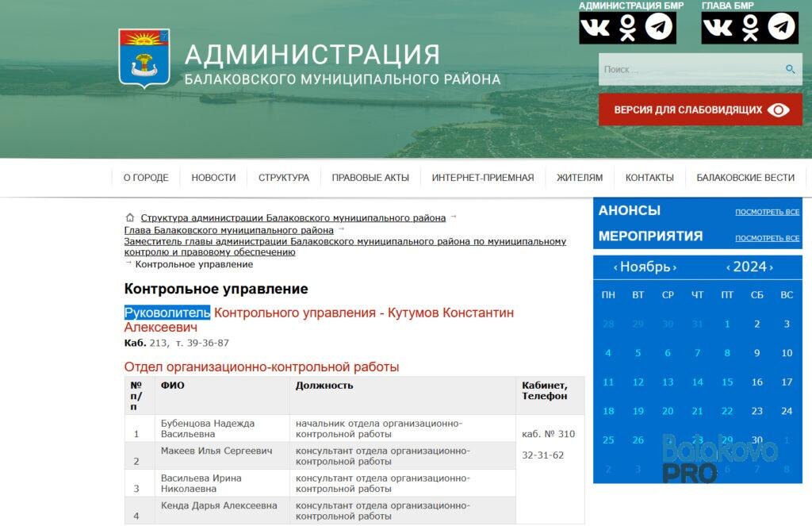Enable Версия для слабовидящих mode
Screen dimensions: 812x526
(x=700, y=109)
